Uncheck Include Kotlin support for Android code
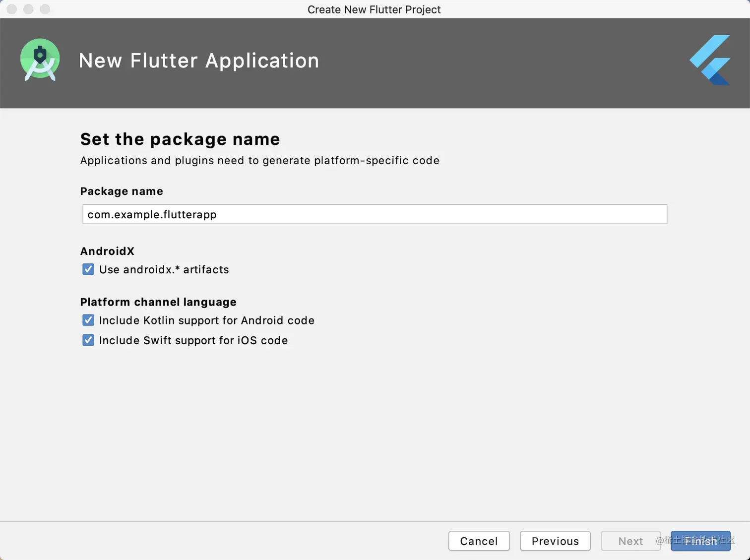This screenshot has height=560, width=750. (88, 320)
